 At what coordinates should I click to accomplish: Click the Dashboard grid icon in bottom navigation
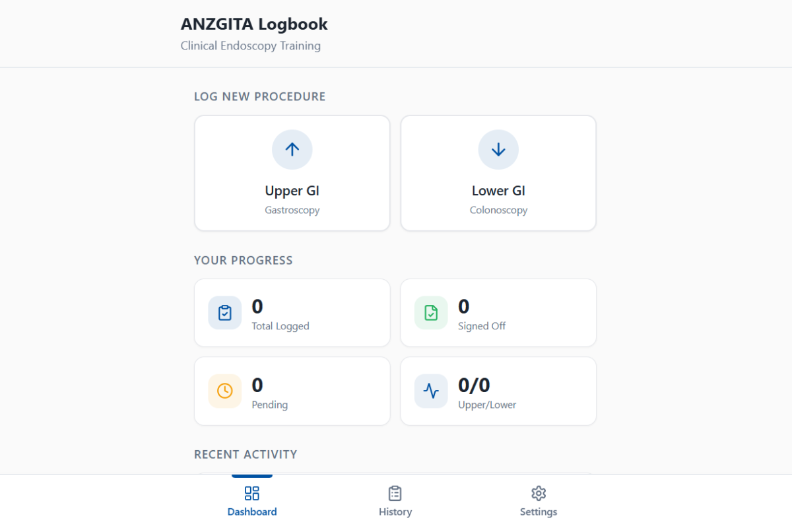click(252, 493)
